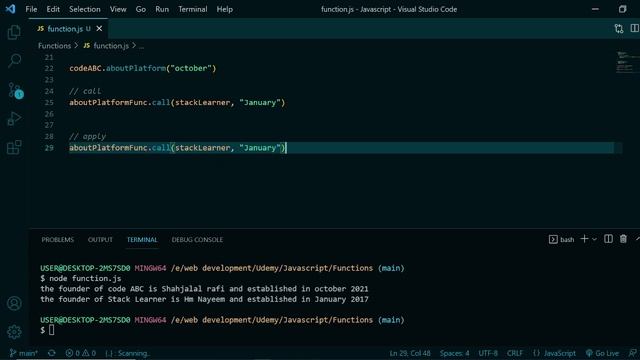Open the Run menu

coord(162,9)
